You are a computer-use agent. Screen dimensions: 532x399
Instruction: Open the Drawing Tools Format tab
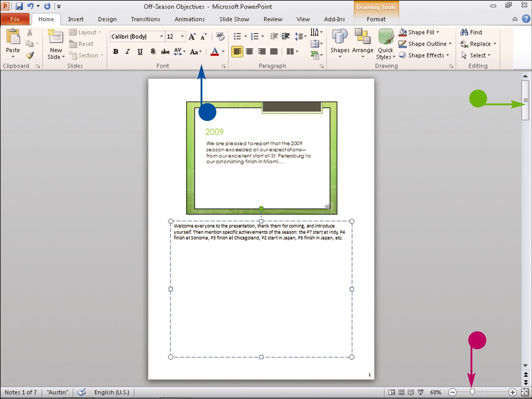click(x=376, y=19)
